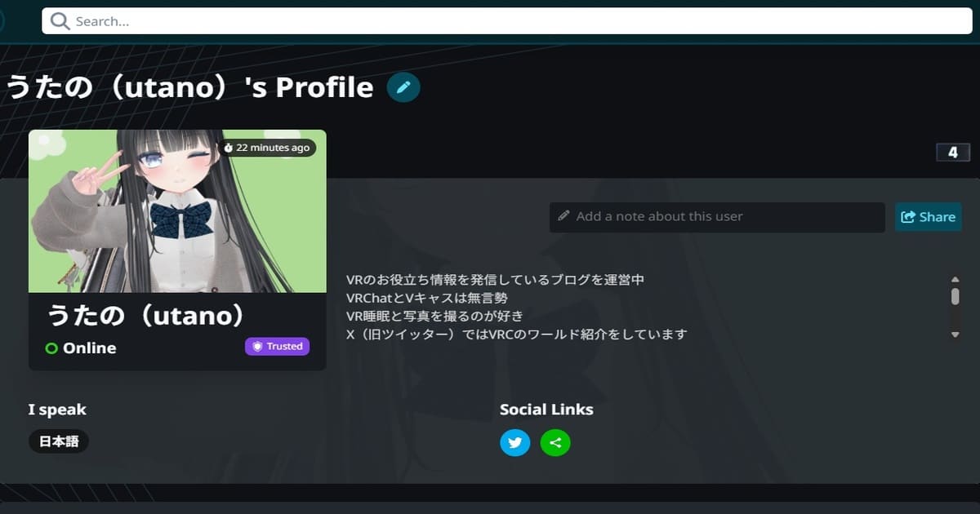Click the pencil icon in note field

click(x=563, y=216)
